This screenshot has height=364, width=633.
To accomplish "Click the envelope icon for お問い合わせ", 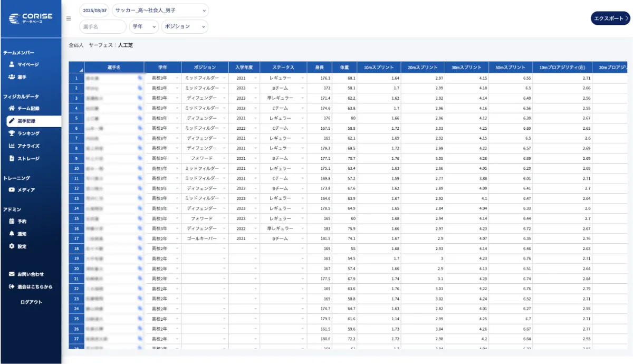I will [12, 274].
